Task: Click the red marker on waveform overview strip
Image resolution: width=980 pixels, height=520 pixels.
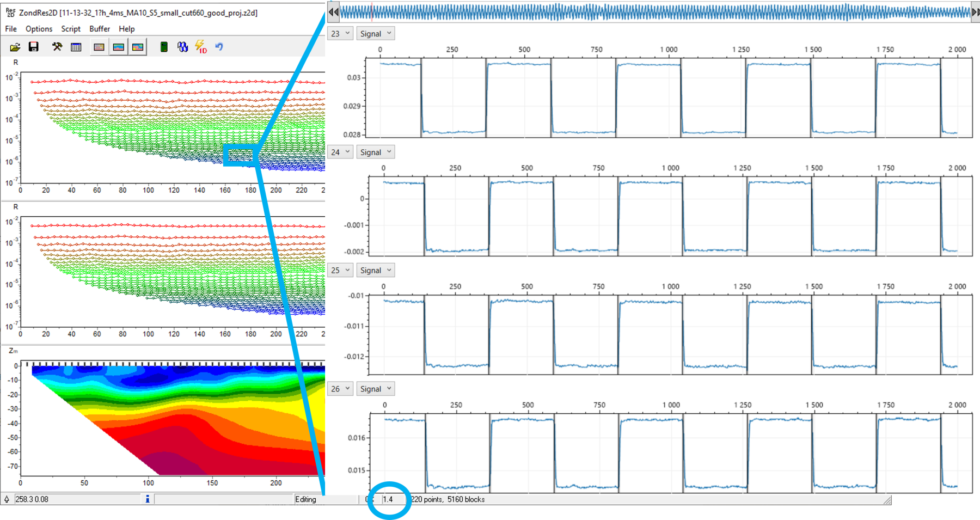Action: pyautogui.click(x=372, y=12)
